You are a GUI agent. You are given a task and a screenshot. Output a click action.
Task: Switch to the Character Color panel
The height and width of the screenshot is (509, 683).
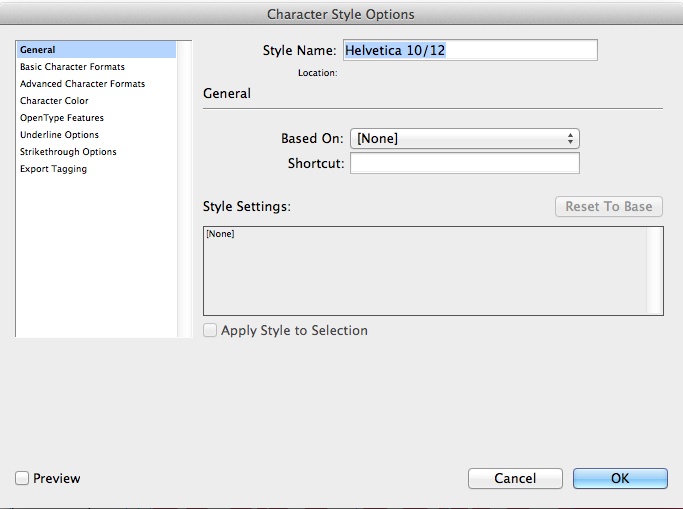54,101
